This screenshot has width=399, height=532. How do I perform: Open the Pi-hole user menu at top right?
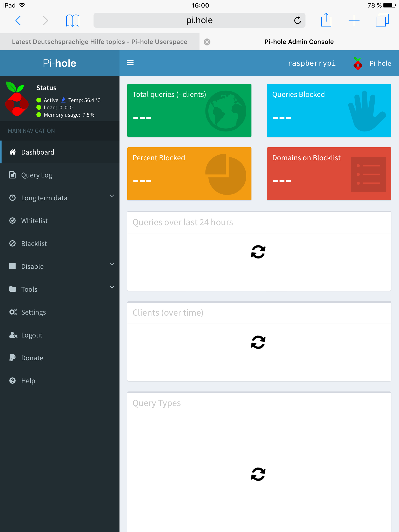pyautogui.click(x=372, y=63)
